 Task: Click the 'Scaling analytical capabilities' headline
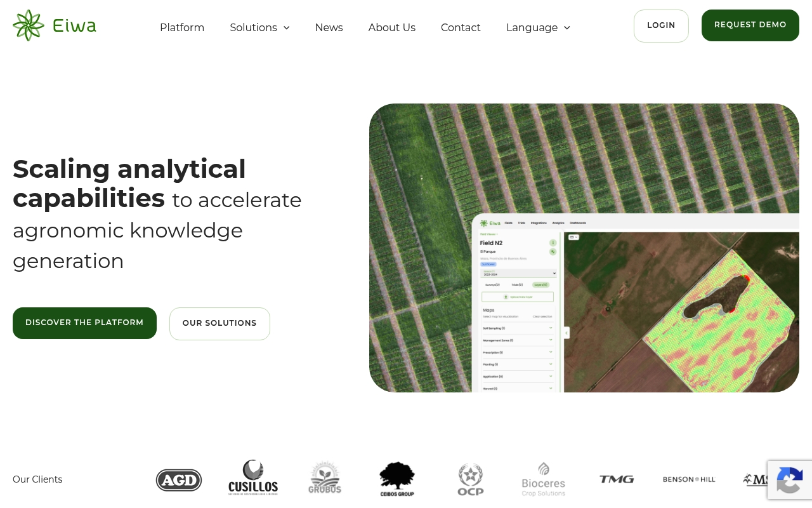point(129,184)
